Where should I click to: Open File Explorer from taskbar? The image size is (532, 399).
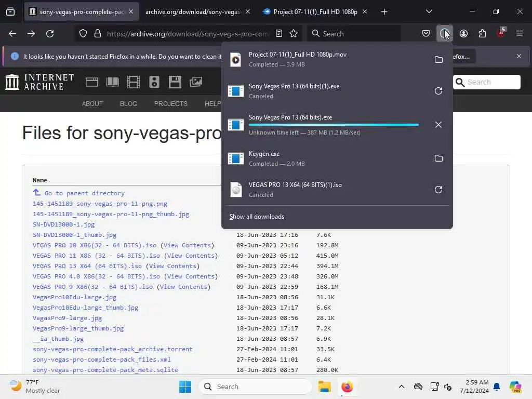pos(324,387)
